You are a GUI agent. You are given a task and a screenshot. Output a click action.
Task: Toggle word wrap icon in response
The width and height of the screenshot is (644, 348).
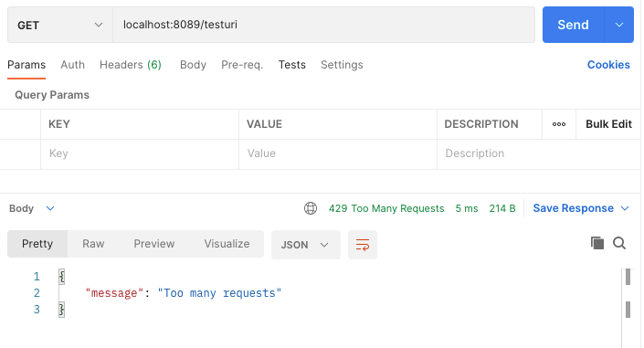tap(363, 245)
